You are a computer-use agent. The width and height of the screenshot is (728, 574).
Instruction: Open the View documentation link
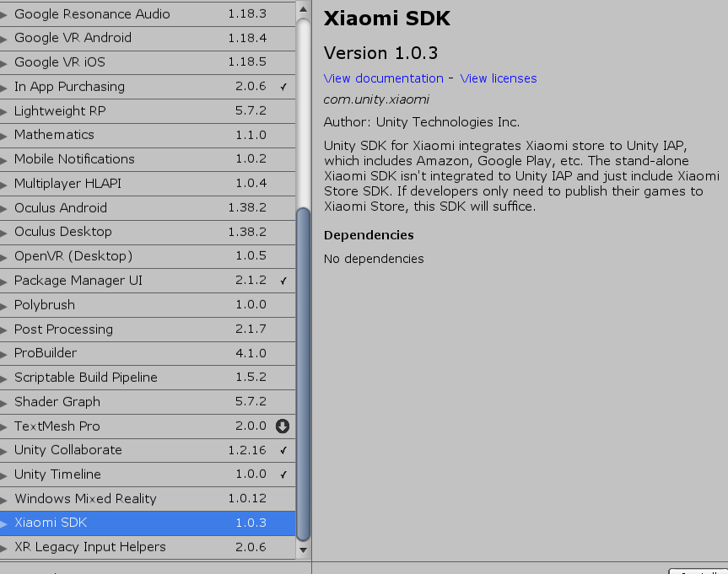384,78
